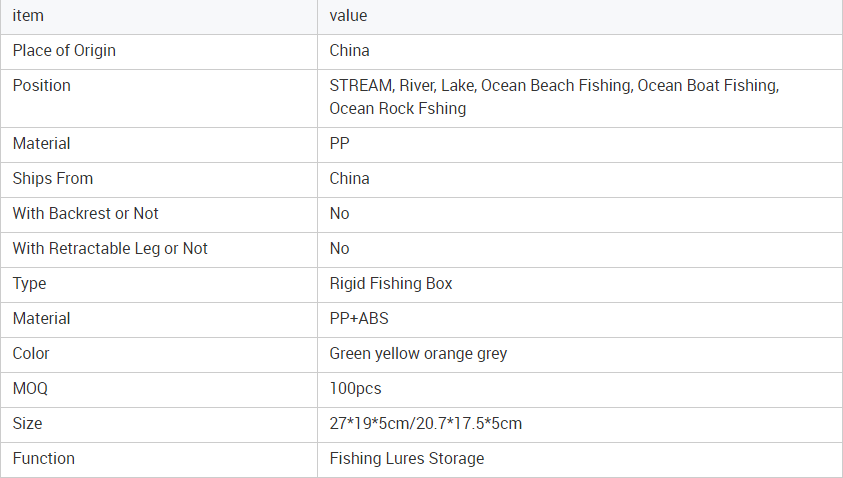Viewport: 843px width, 478px height.
Task: Click the 'Color' row label
Action: click(31, 353)
